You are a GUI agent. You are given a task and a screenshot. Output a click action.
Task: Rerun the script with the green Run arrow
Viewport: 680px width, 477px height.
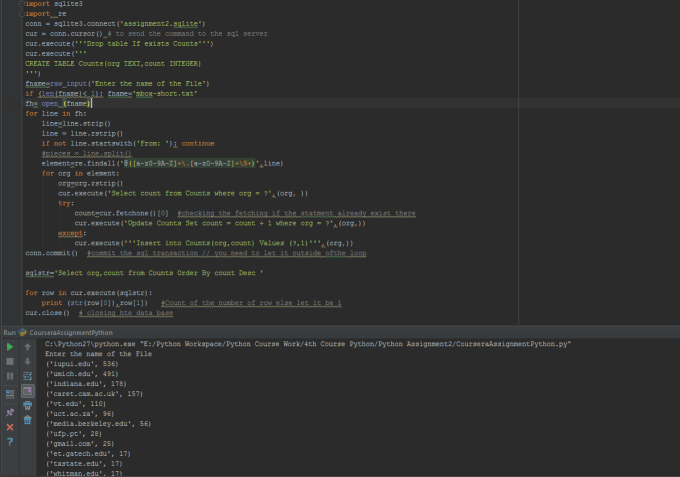10,347
